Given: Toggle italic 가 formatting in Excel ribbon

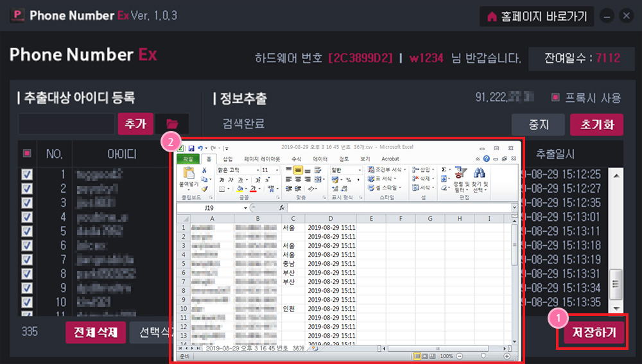Looking at the screenshot, I should click(x=230, y=180).
